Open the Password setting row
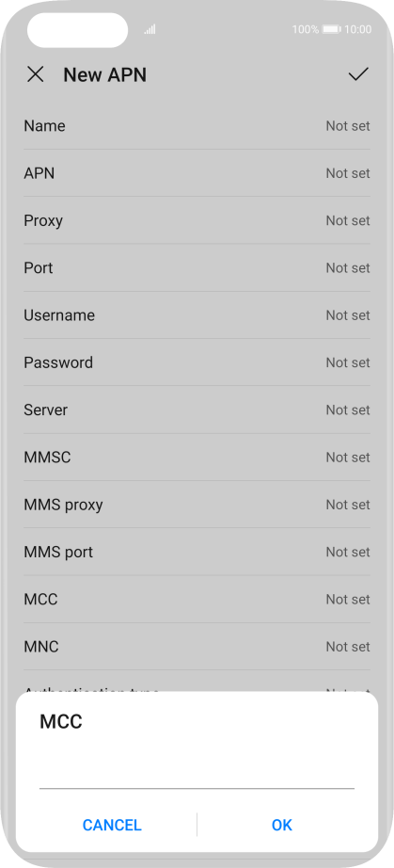The height and width of the screenshot is (868, 394). (197, 362)
